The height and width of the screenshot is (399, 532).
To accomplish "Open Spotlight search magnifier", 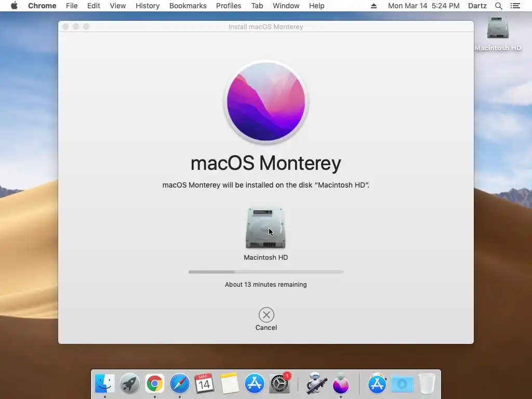I will tap(498, 6).
